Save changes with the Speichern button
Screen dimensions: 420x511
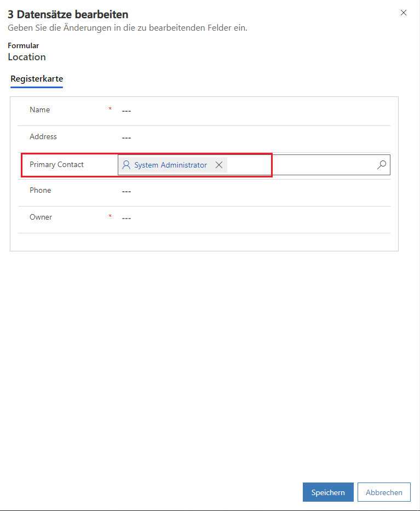pyautogui.click(x=328, y=492)
